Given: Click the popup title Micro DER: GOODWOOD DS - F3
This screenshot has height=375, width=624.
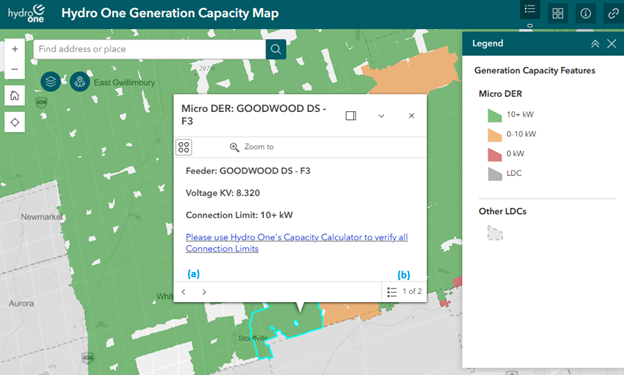Looking at the screenshot, I should [254, 115].
